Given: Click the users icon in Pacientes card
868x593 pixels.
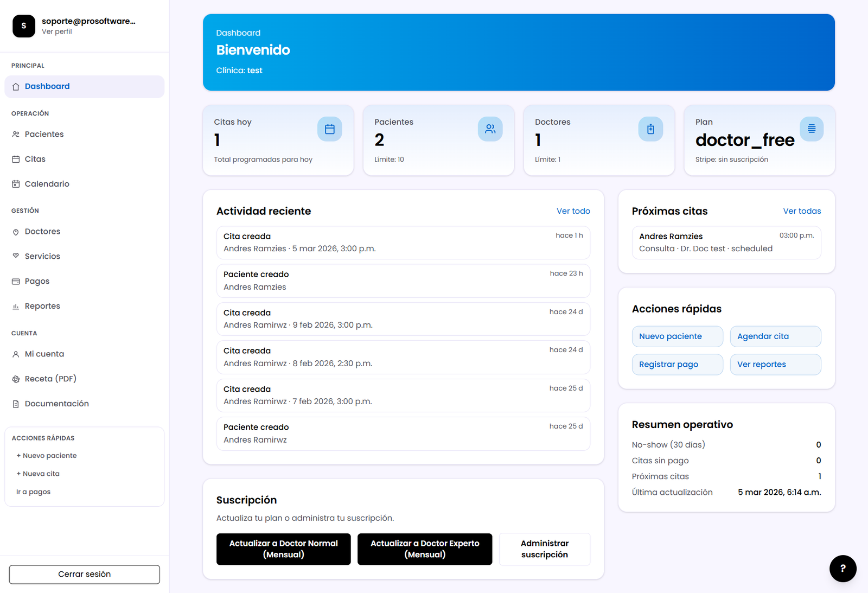Looking at the screenshot, I should [x=490, y=129].
